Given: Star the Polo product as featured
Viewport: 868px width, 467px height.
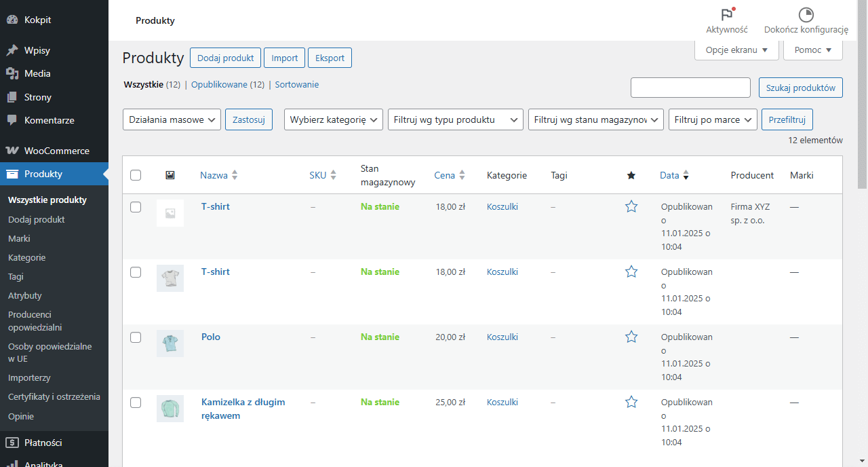Looking at the screenshot, I should tap(631, 337).
